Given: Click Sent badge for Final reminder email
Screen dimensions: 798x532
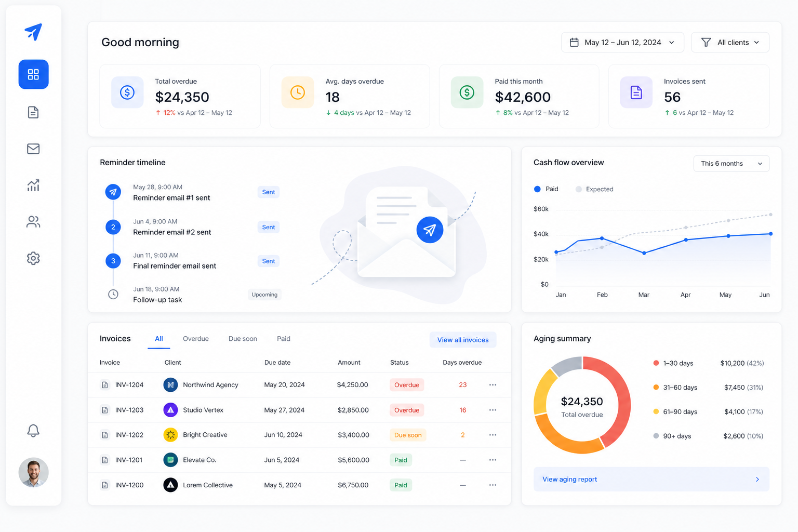Looking at the screenshot, I should [x=269, y=261].
